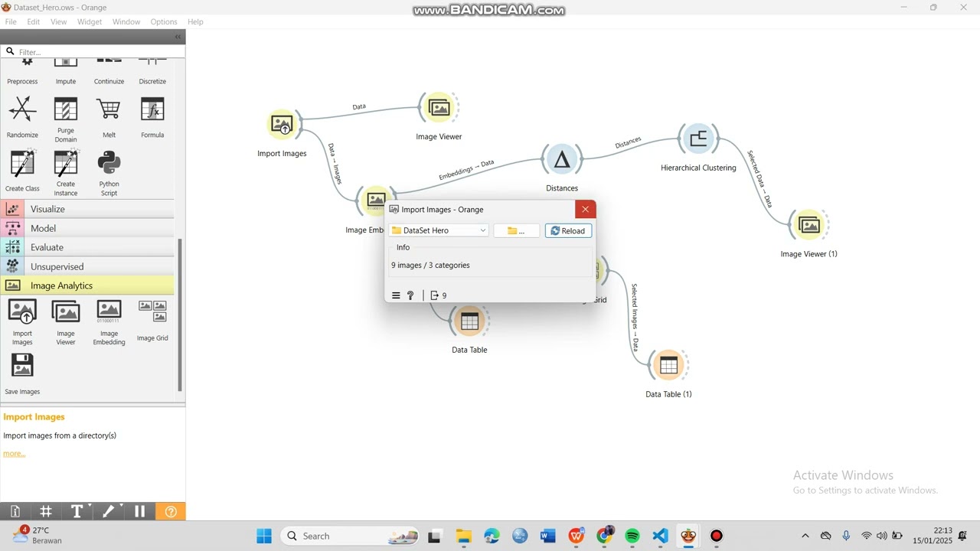Select the Create Instance widget
The height and width of the screenshot is (551, 980).
click(66, 173)
